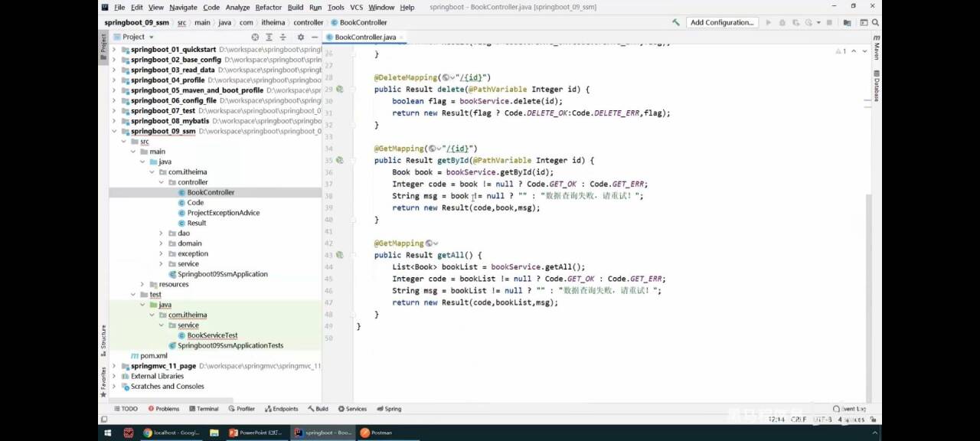This screenshot has height=441, width=980.
Task: Click the gutter icon on line 43
Action: 339,255
